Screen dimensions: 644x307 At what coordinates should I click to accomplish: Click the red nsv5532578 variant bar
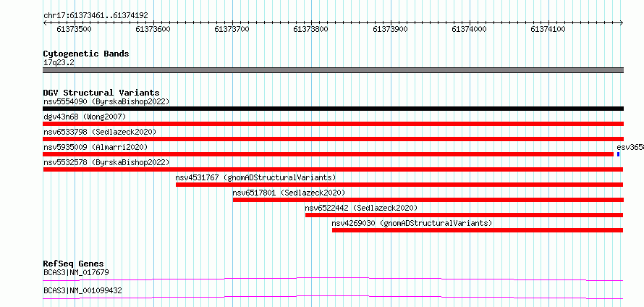click(333, 169)
